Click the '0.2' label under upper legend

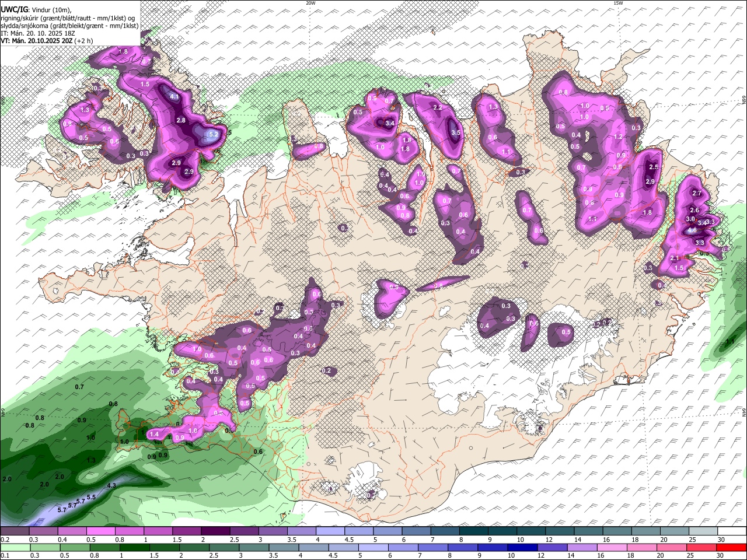coord(5,540)
